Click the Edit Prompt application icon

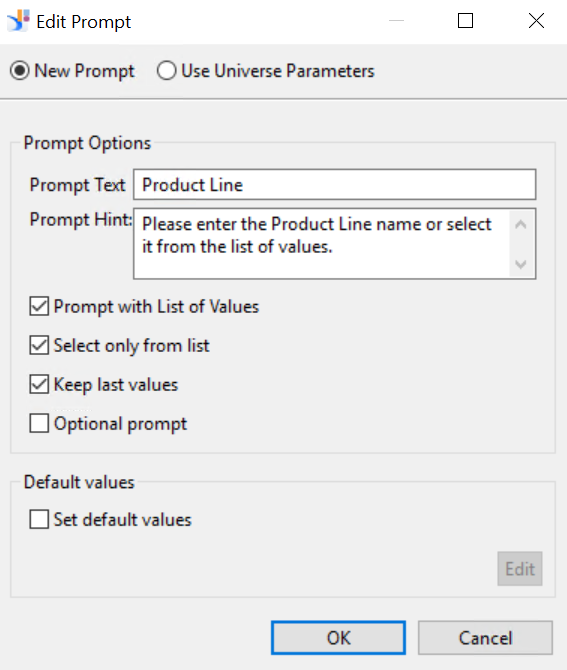click(18, 21)
